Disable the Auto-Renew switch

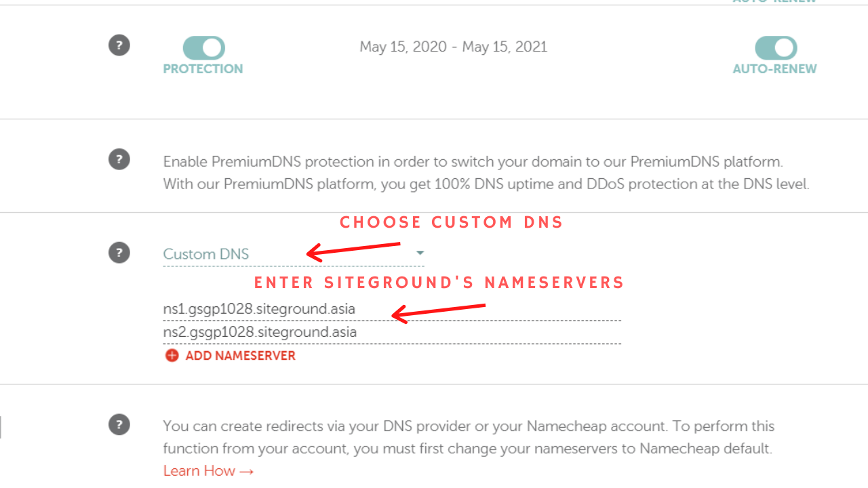pos(776,48)
